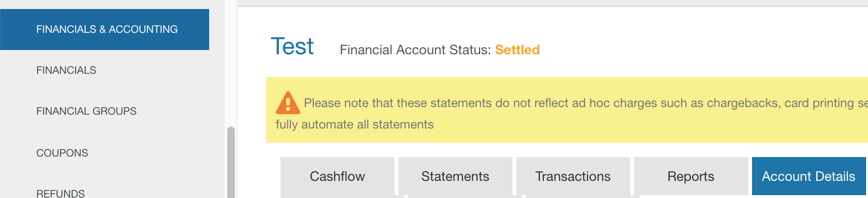View the Transactions tab
Screen dimensions: 868x198
pos(573,177)
